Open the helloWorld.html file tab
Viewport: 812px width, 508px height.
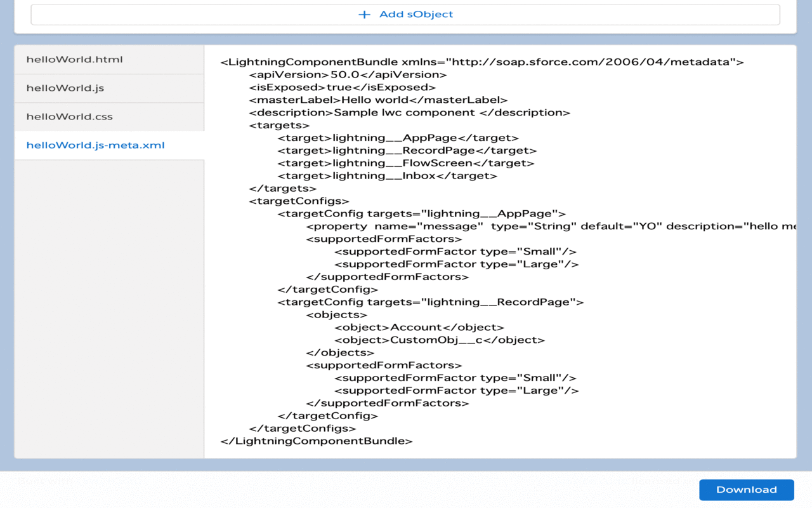click(74, 60)
